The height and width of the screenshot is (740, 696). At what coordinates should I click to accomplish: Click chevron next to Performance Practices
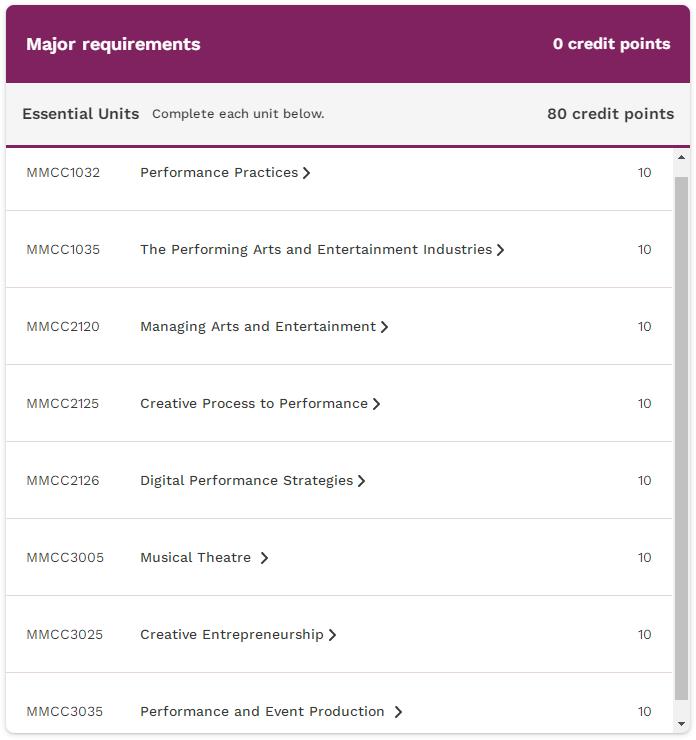pyautogui.click(x=306, y=173)
